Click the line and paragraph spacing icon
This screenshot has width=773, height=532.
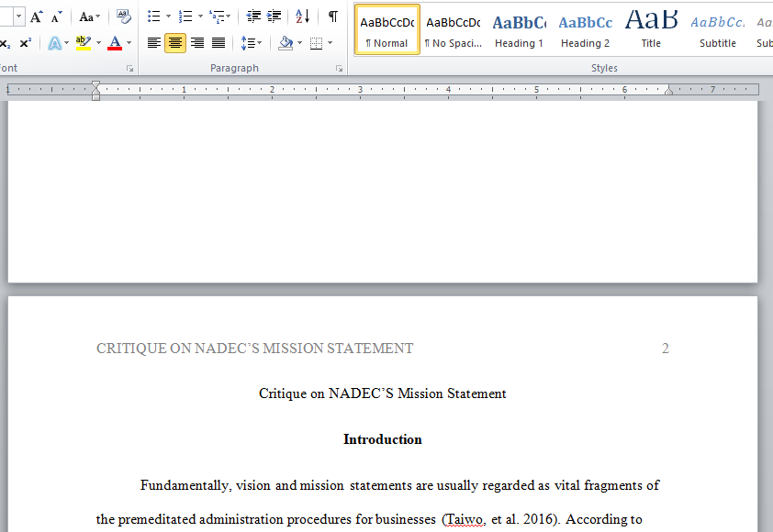248,43
